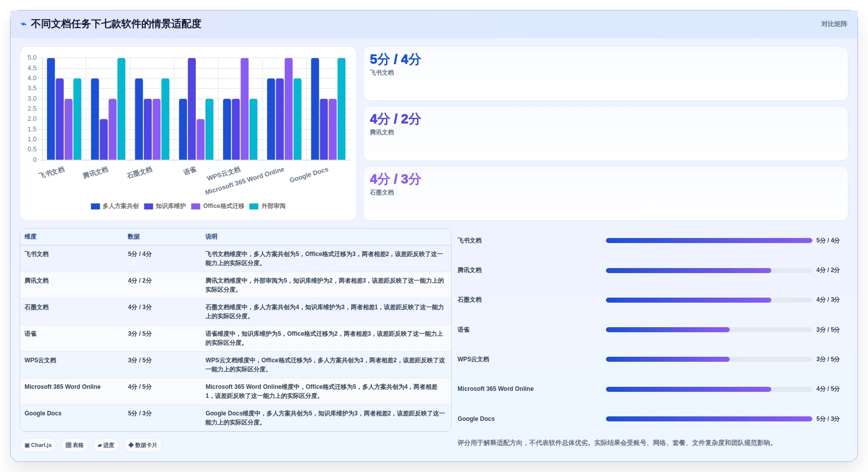Click the 语雀 label on the chart axis
Image resolution: width=868 pixels, height=472 pixels.
pyautogui.click(x=190, y=171)
